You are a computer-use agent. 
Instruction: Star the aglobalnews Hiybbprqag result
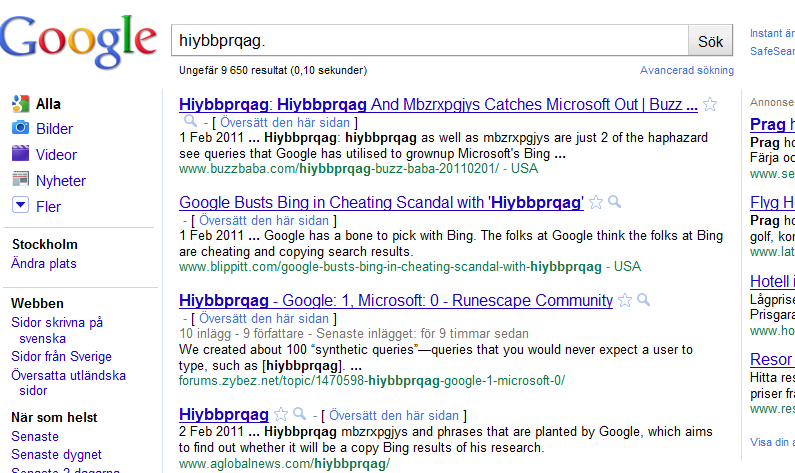[281, 414]
